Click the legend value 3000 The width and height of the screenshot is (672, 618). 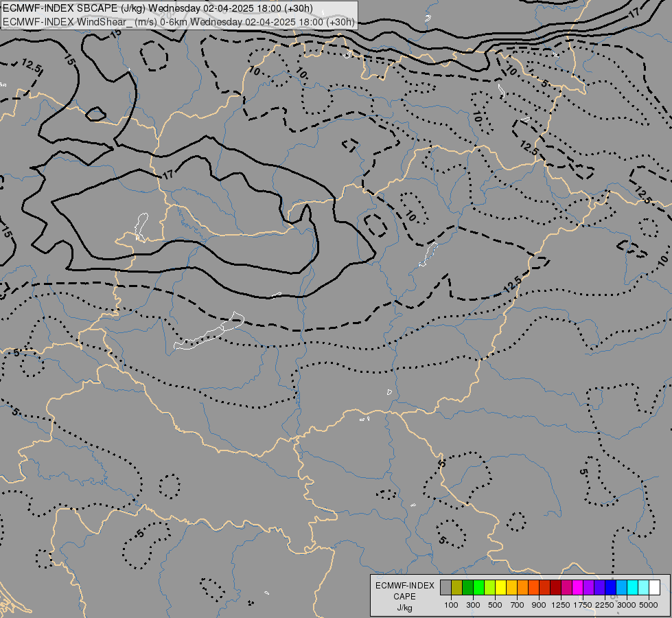[x=627, y=605]
